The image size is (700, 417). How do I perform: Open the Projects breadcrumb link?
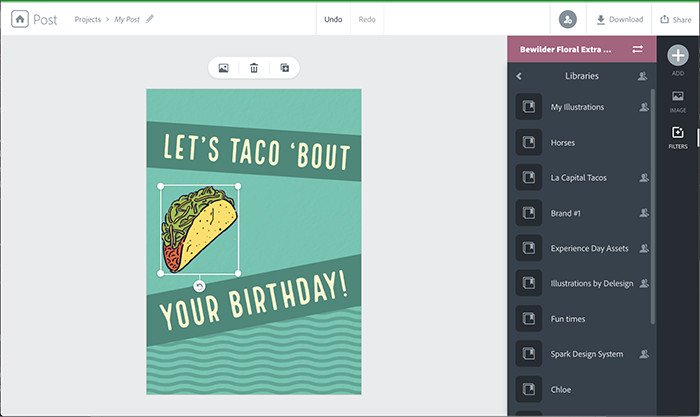click(x=88, y=19)
